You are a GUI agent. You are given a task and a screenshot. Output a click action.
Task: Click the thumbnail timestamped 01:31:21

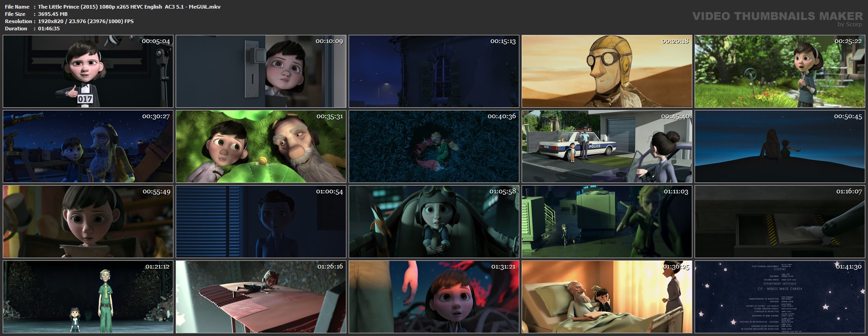pos(434,297)
